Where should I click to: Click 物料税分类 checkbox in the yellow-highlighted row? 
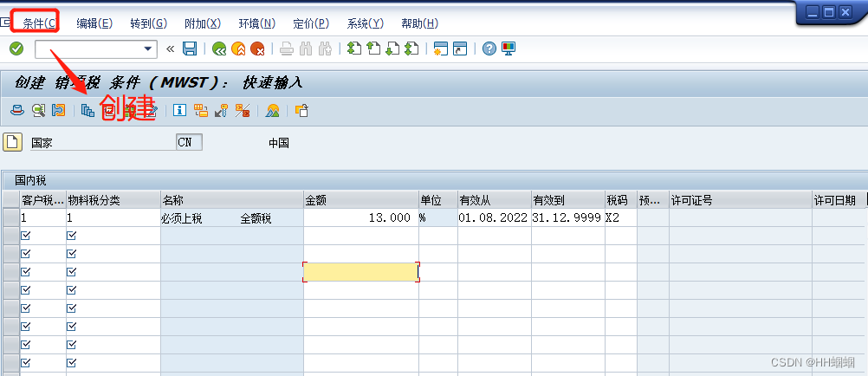(x=71, y=272)
